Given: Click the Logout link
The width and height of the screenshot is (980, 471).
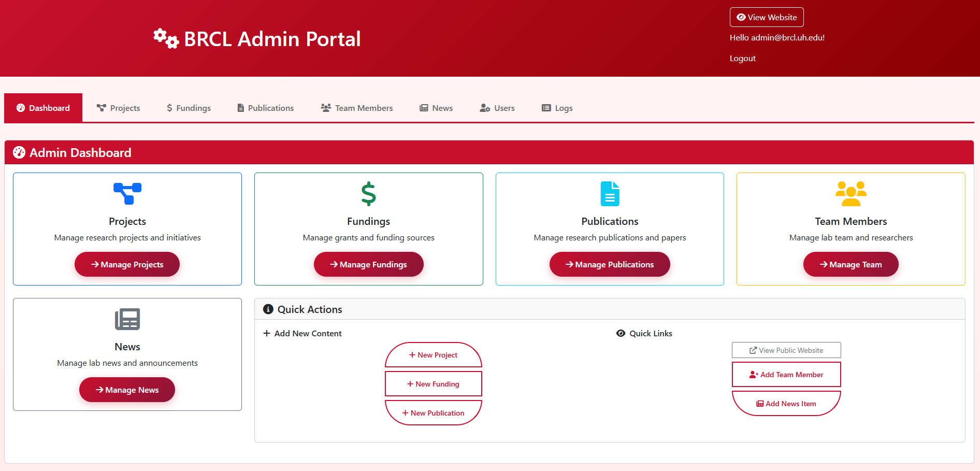Looking at the screenshot, I should point(743,59).
